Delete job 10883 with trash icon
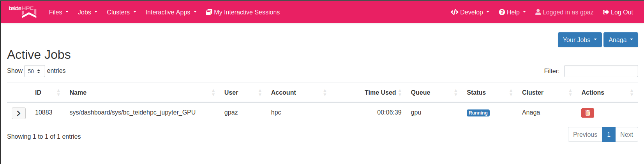 point(588,113)
